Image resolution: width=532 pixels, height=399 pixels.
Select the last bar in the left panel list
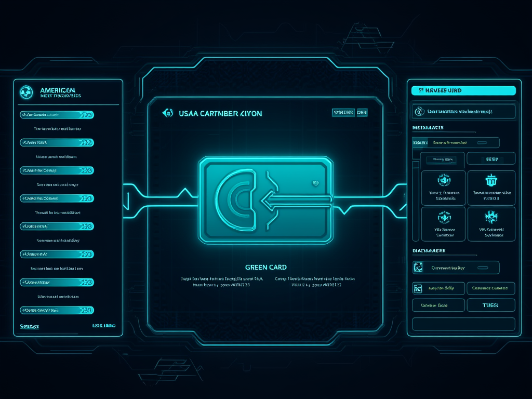click(57, 310)
